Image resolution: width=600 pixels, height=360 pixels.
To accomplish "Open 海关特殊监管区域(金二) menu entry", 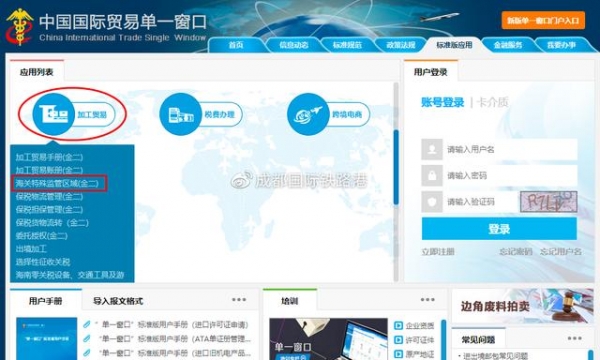I will tap(57, 183).
